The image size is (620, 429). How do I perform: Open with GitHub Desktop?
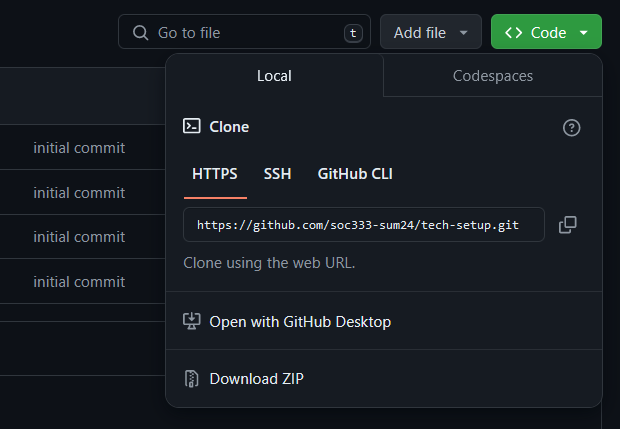pyautogui.click(x=299, y=322)
